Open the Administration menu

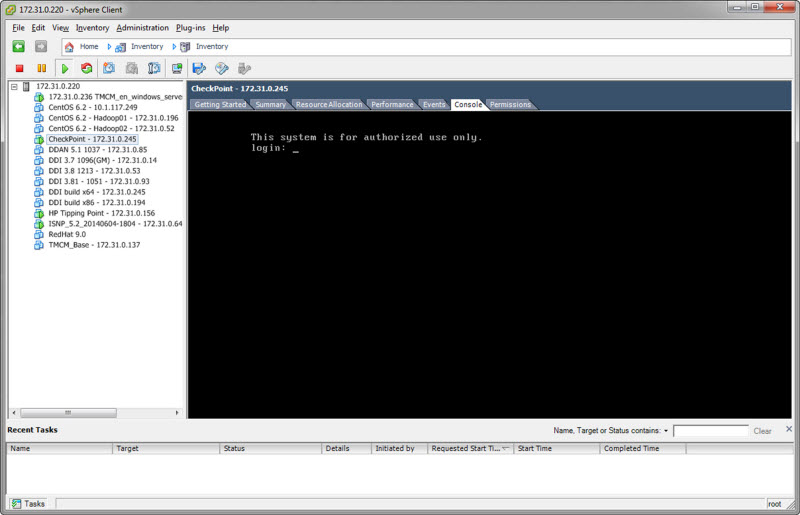tap(142, 28)
